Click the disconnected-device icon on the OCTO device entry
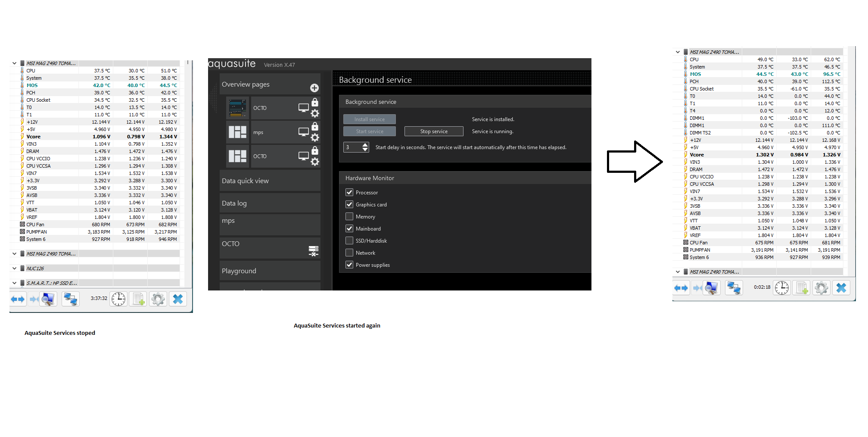The width and height of the screenshot is (868, 437). (x=314, y=251)
